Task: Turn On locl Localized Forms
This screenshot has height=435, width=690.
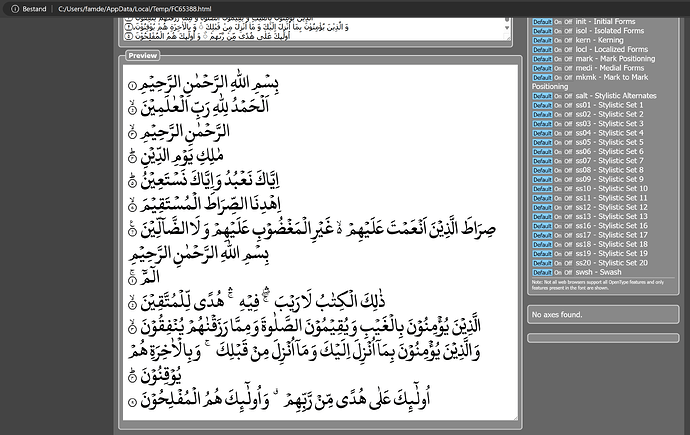Action: (x=558, y=49)
